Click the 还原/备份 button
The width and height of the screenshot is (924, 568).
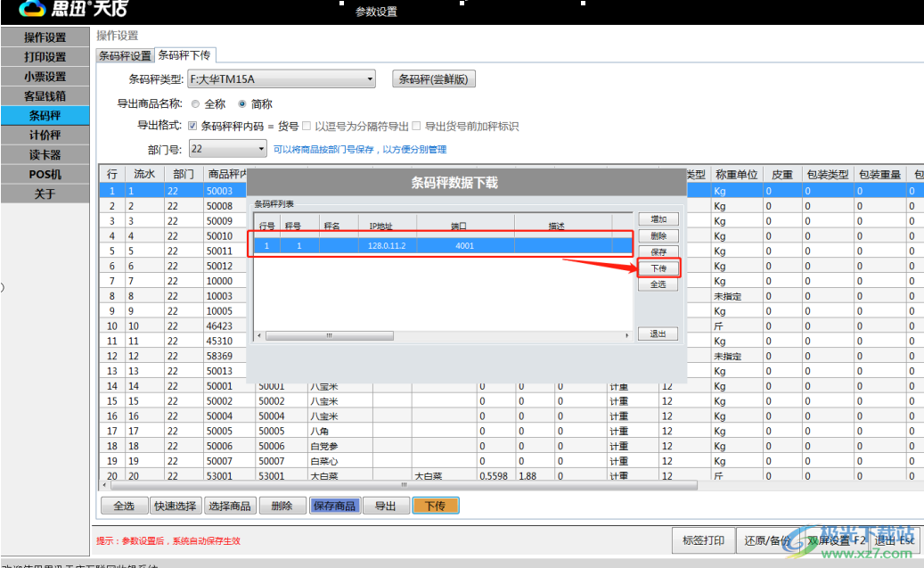767,540
